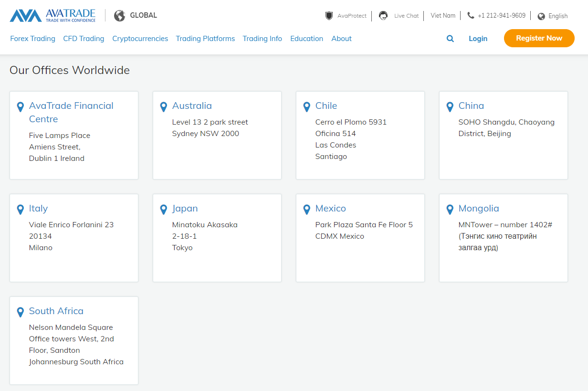Change the country from Viet Nam
The width and height of the screenshot is (588, 391).
(443, 16)
